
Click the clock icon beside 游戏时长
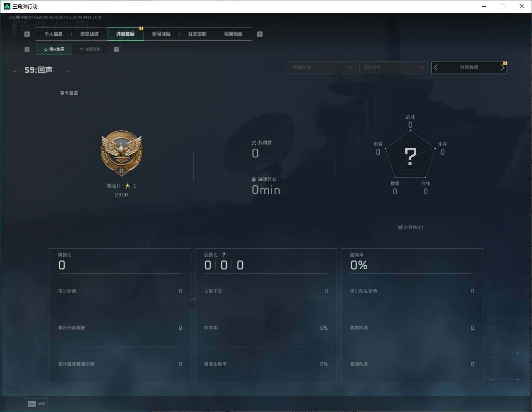254,179
